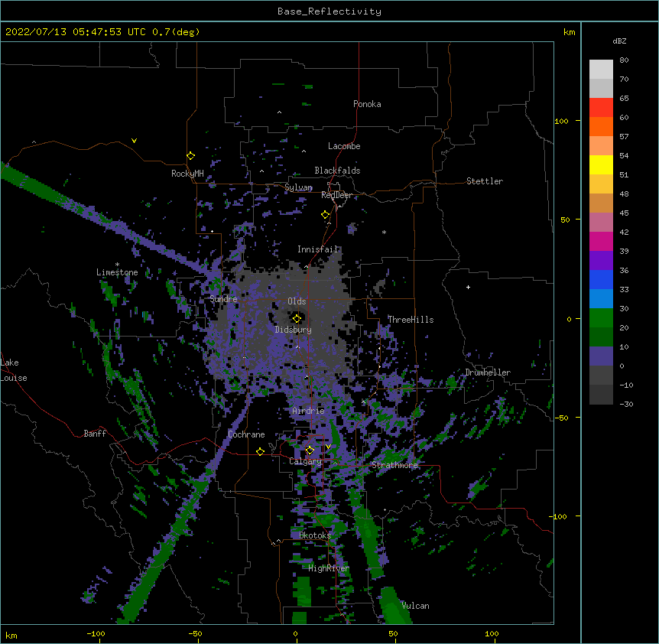
Task: Click the Limestone label
Action: pyautogui.click(x=117, y=272)
